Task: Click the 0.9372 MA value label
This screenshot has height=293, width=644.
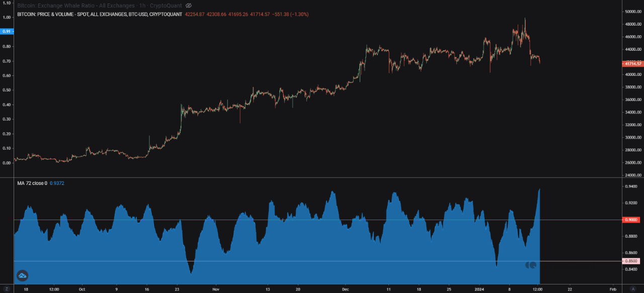Action: (x=57, y=183)
